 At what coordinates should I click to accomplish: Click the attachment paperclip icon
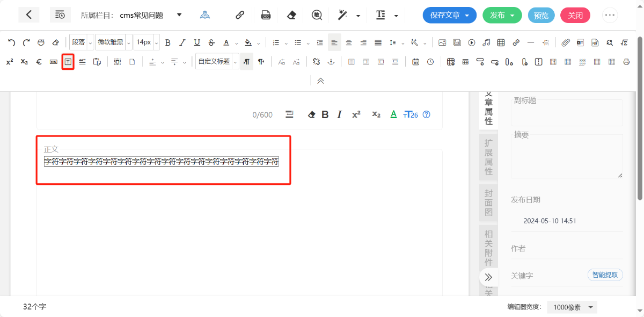(x=566, y=42)
